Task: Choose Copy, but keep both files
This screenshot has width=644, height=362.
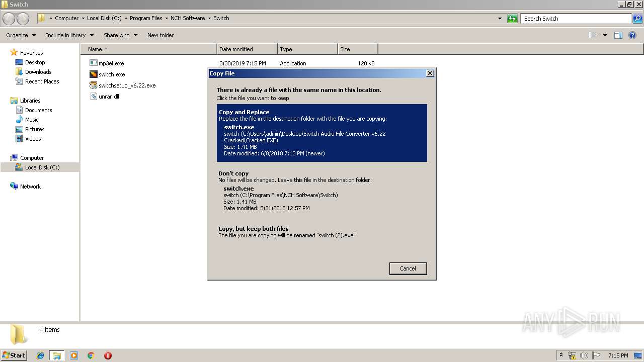Action: pyautogui.click(x=322, y=232)
